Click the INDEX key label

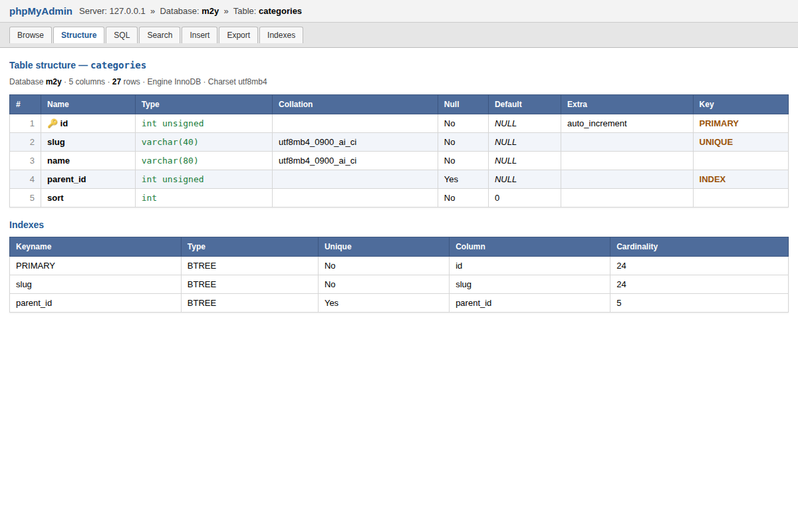coord(712,179)
